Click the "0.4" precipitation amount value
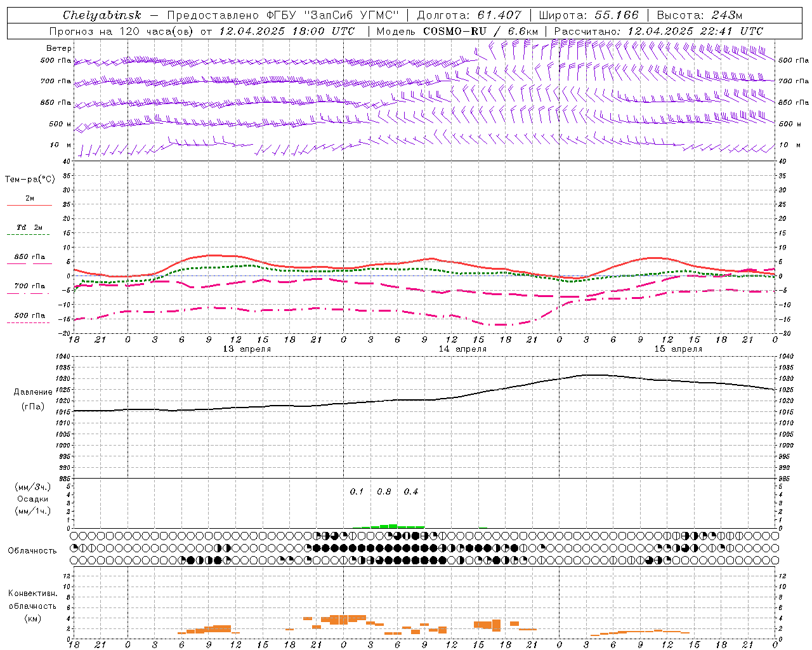 [411, 492]
